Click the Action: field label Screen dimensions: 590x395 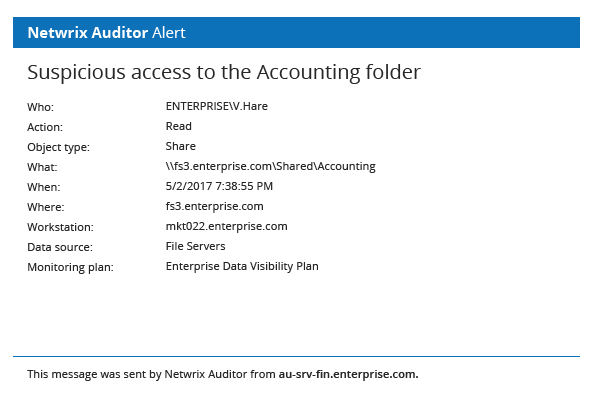pyautogui.click(x=45, y=127)
